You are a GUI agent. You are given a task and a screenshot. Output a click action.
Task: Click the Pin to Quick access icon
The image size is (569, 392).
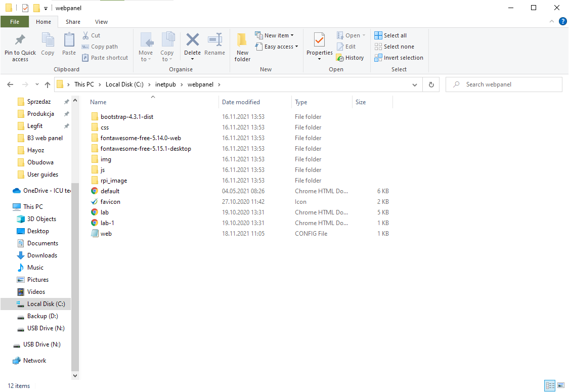pos(20,40)
